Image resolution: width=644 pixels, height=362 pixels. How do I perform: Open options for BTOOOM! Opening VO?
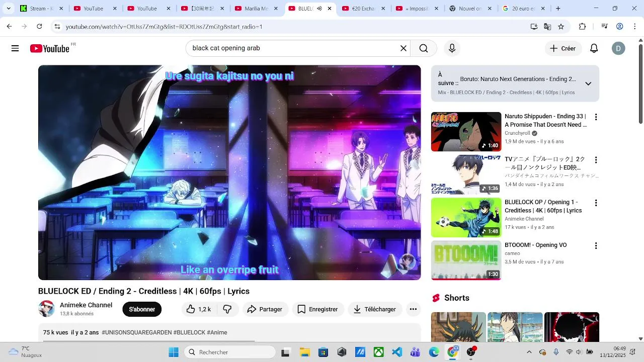(x=596, y=246)
